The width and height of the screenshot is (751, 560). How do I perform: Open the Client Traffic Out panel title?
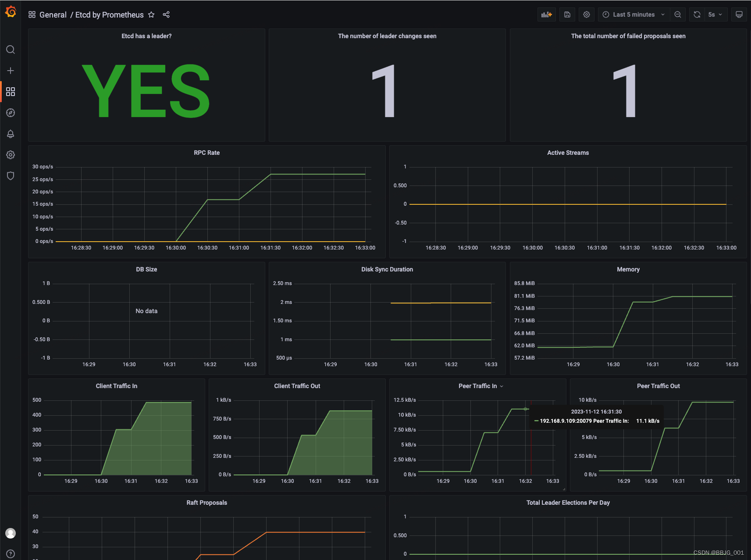coord(297,386)
